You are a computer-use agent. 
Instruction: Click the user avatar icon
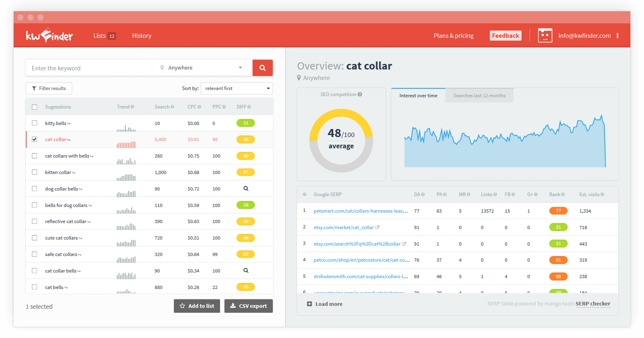[545, 36]
